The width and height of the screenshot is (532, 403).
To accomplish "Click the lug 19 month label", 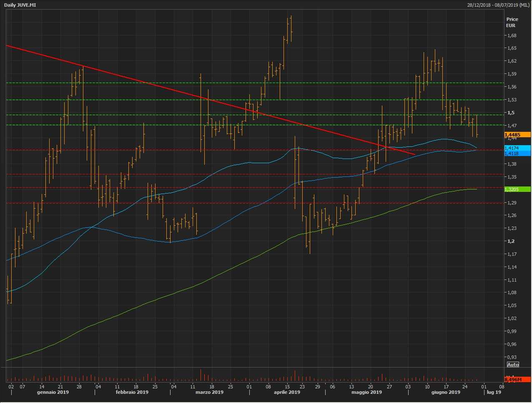I will [x=494, y=392].
